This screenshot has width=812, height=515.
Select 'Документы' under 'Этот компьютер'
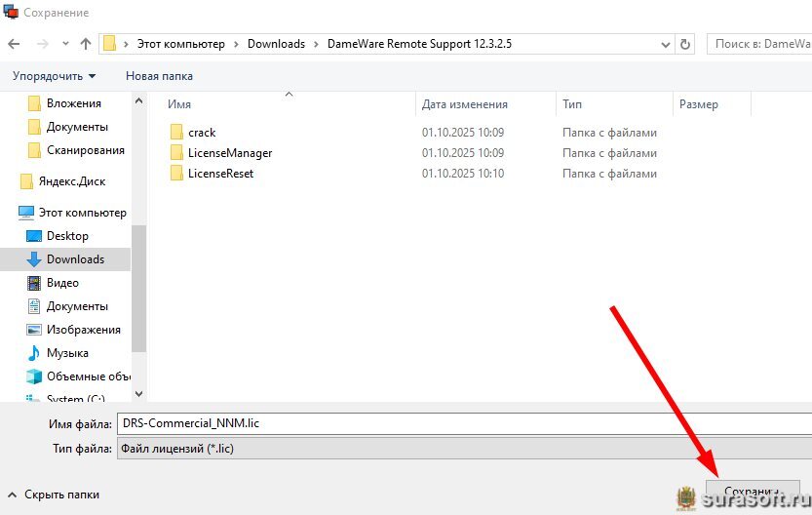[77, 306]
